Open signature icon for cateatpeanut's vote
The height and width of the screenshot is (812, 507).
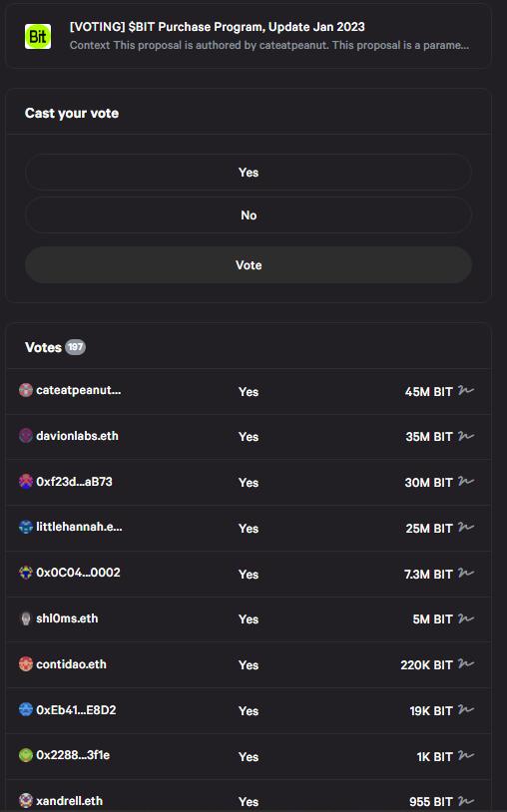[466, 390]
